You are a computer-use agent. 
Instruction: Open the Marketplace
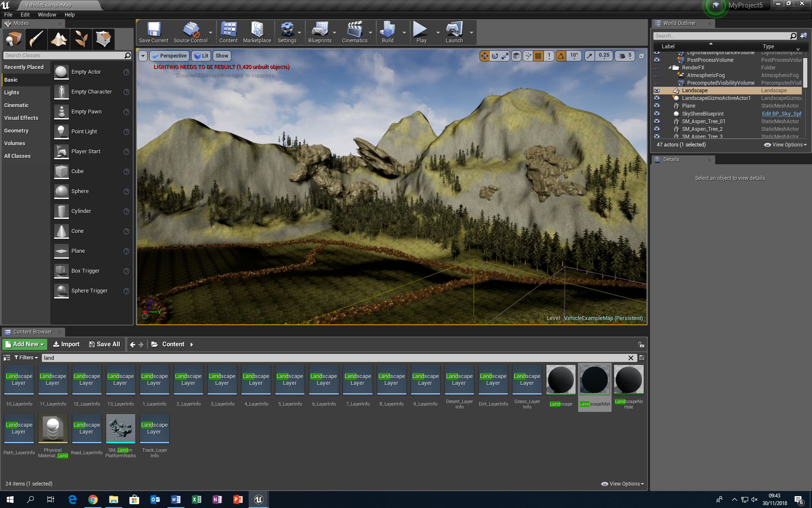[x=257, y=32]
